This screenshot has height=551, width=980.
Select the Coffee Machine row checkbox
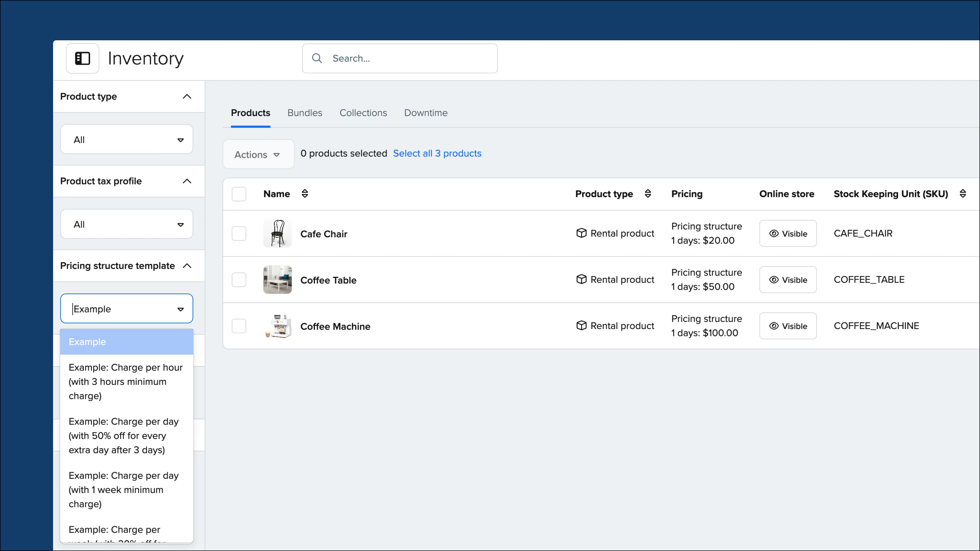point(239,326)
